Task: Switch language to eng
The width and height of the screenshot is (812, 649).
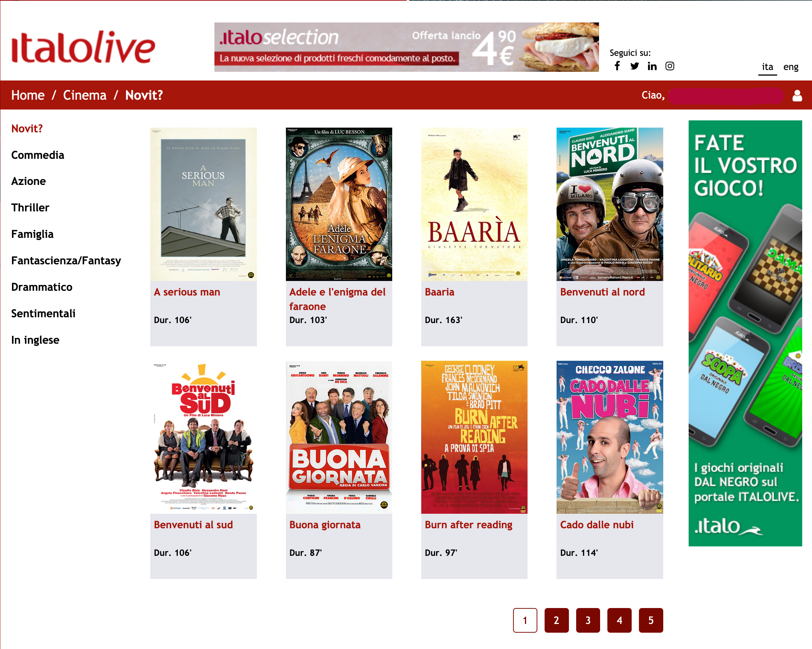Action: (x=791, y=67)
